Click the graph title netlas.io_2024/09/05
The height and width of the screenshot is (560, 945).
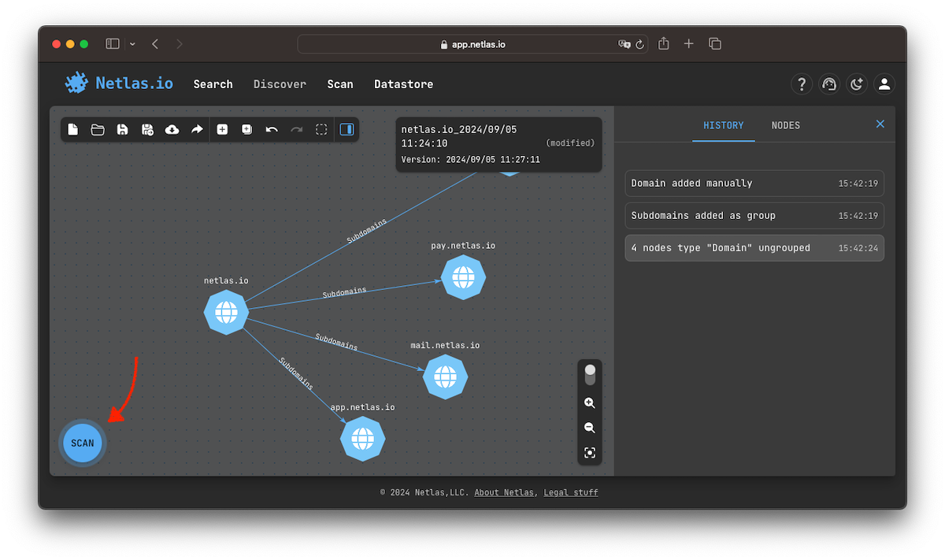[x=459, y=136]
